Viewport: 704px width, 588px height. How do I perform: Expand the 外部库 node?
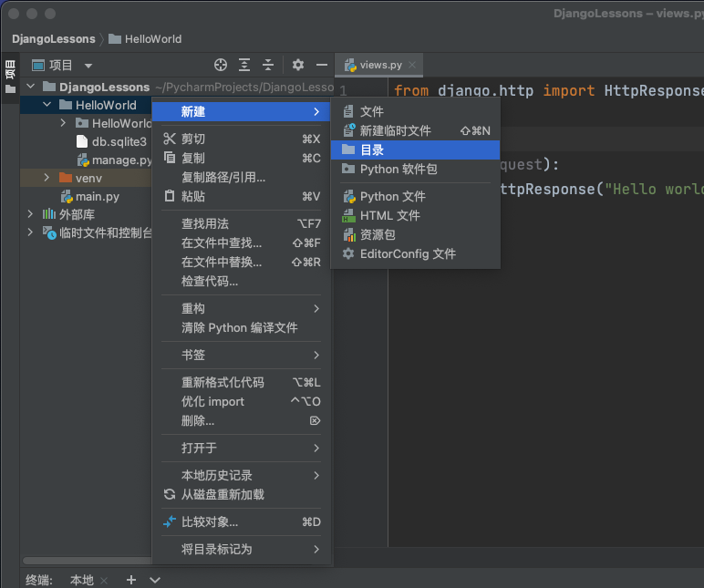30,214
